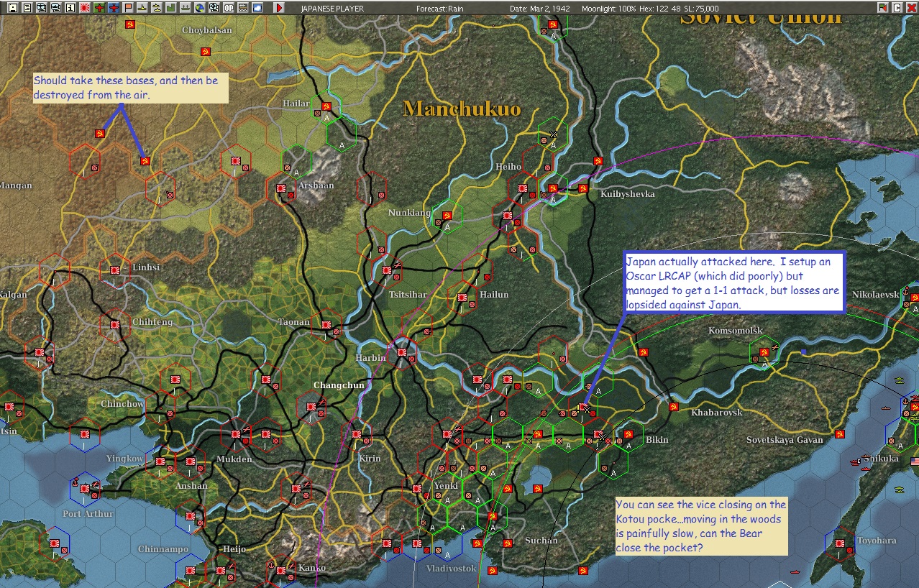Select the base icon at Port Arthur
919x588 pixels.
point(86,487)
